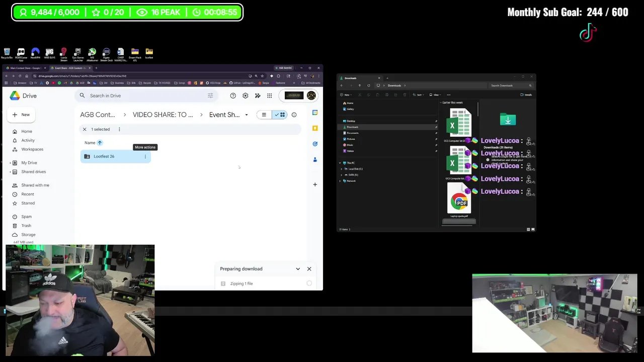Click the Gemini sparkle icon in Drive
The height and width of the screenshot is (362, 644).
click(258, 96)
